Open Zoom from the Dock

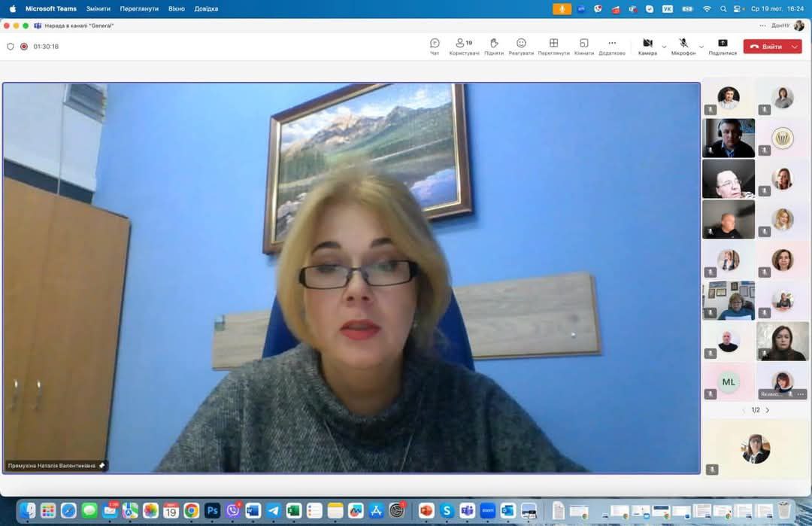(488, 511)
